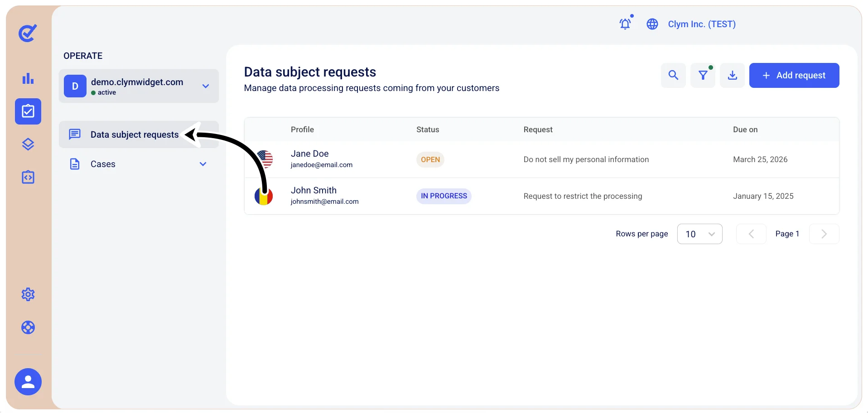Open the analytics bar chart section
This screenshot has height=413, width=868.
point(28,78)
